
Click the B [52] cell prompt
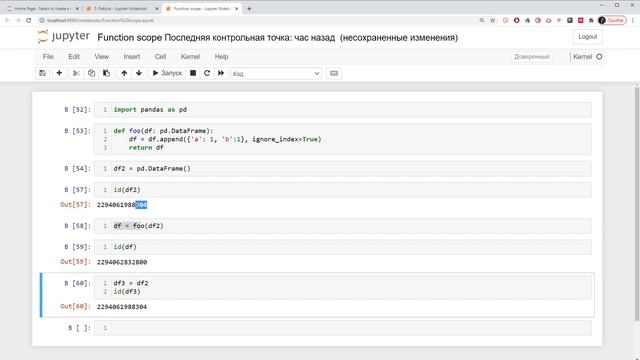point(77,110)
